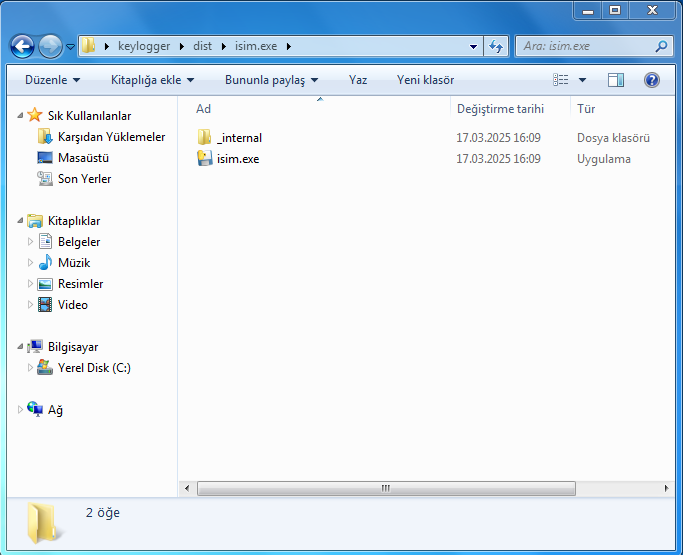The width and height of the screenshot is (683, 555).
Task: Select keylogger in the address path
Action: pyautogui.click(x=144, y=46)
